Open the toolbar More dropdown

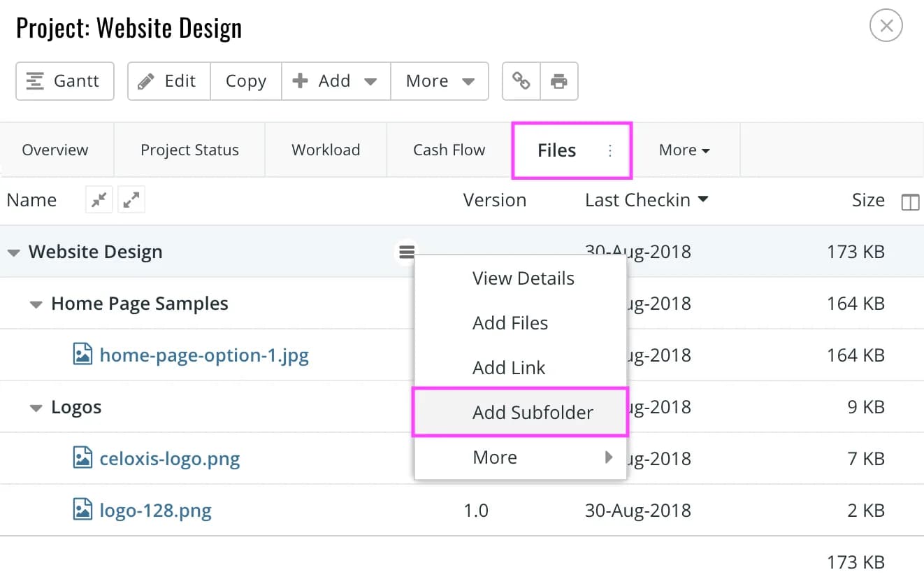click(440, 81)
